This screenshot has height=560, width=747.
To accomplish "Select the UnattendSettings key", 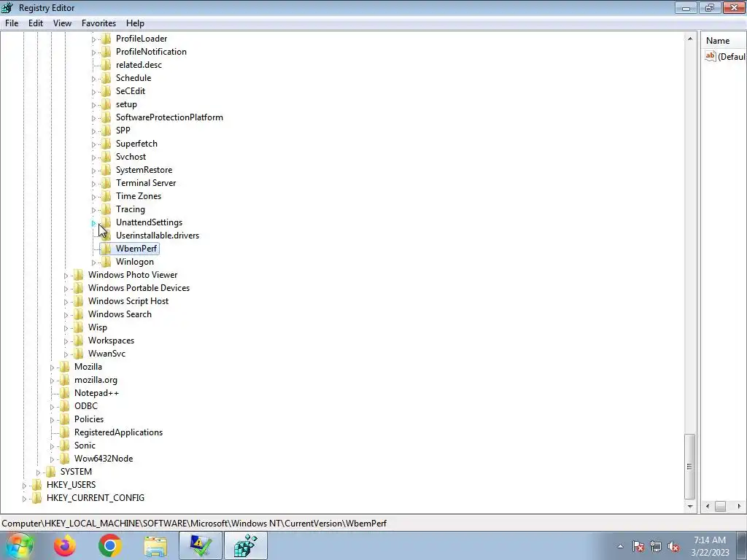I will [149, 222].
